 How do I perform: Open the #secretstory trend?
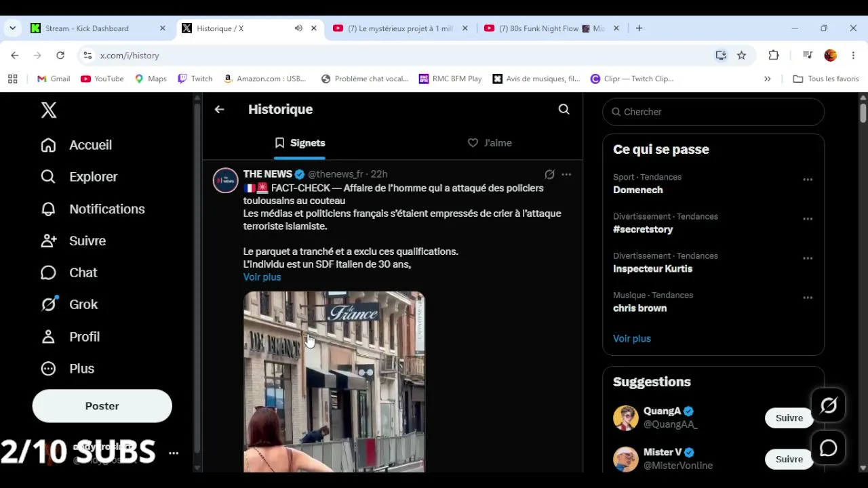coord(643,229)
